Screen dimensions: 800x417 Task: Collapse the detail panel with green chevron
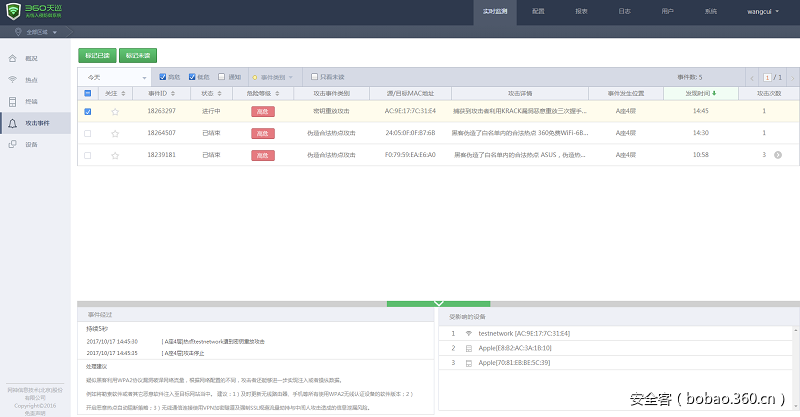pos(438,302)
